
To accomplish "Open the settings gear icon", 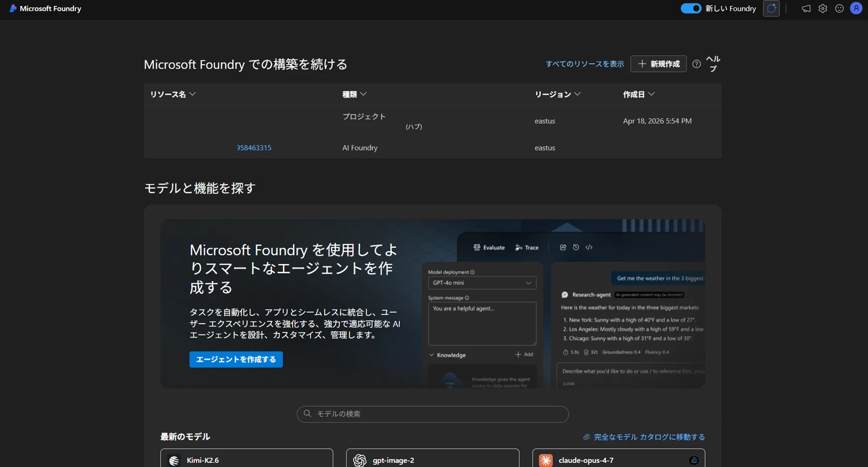I will (822, 8).
